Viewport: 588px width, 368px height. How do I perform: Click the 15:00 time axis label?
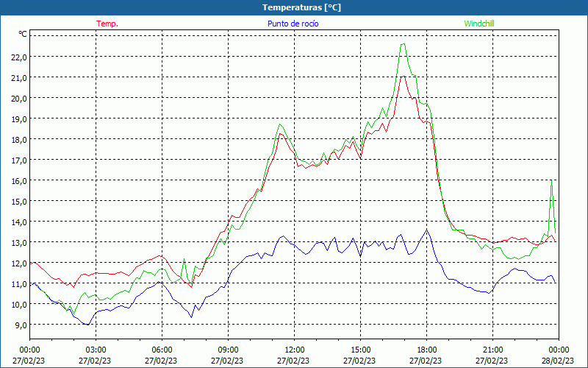pos(360,350)
